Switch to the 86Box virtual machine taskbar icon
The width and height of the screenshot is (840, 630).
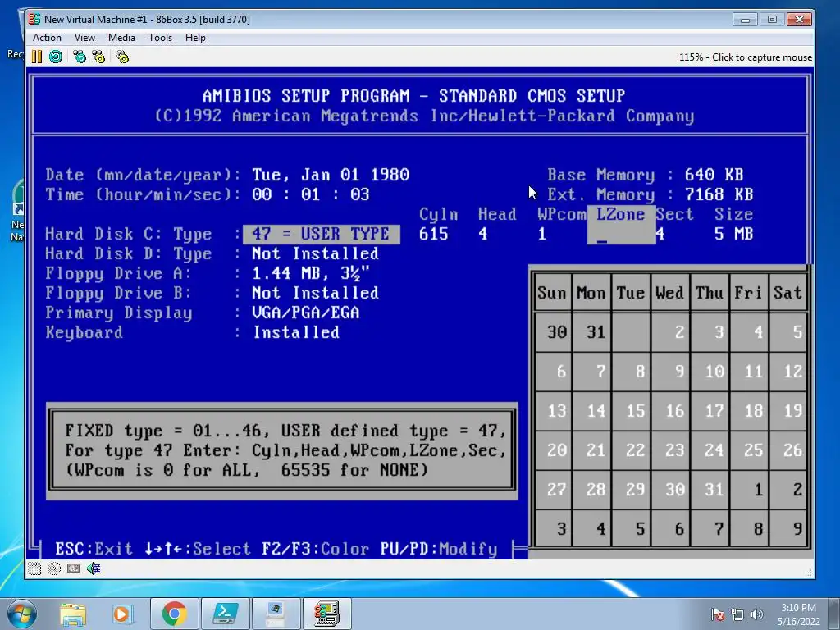[x=327, y=614]
